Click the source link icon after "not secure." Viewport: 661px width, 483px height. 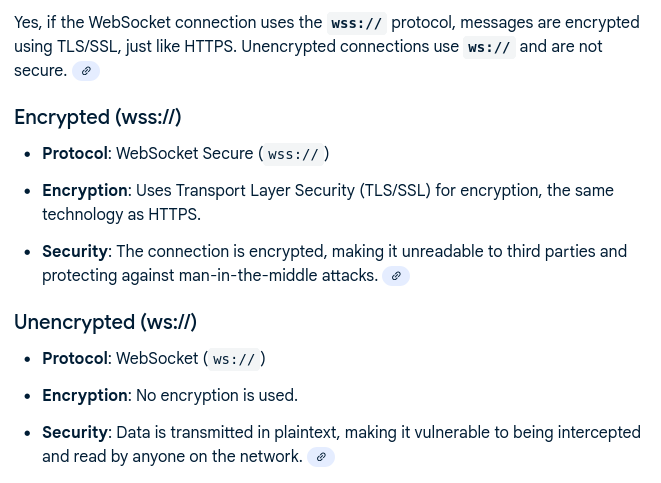click(x=86, y=71)
